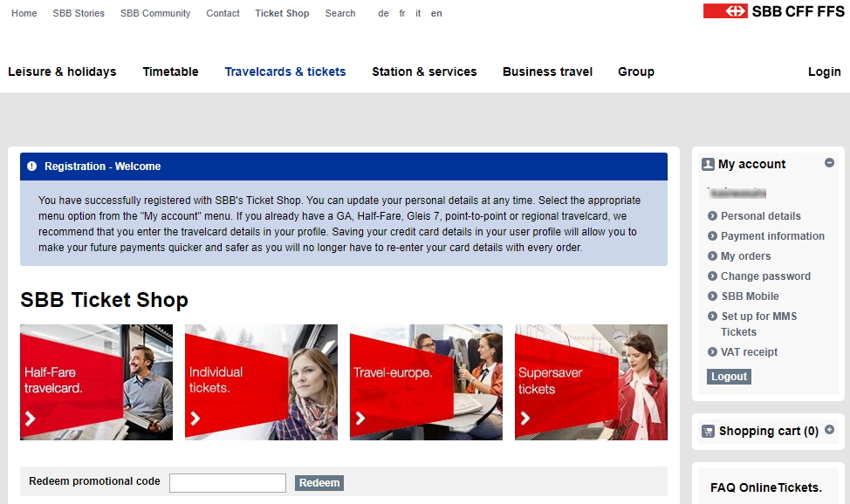Open Set up for MMS Tickets
850x504 pixels.
point(758,324)
